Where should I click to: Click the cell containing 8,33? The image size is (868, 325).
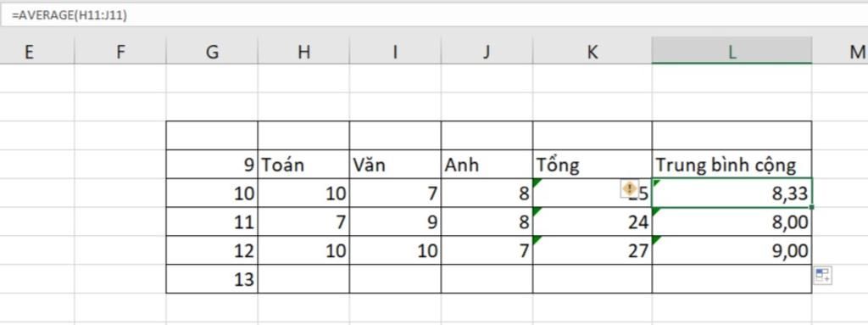(x=732, y=193)
